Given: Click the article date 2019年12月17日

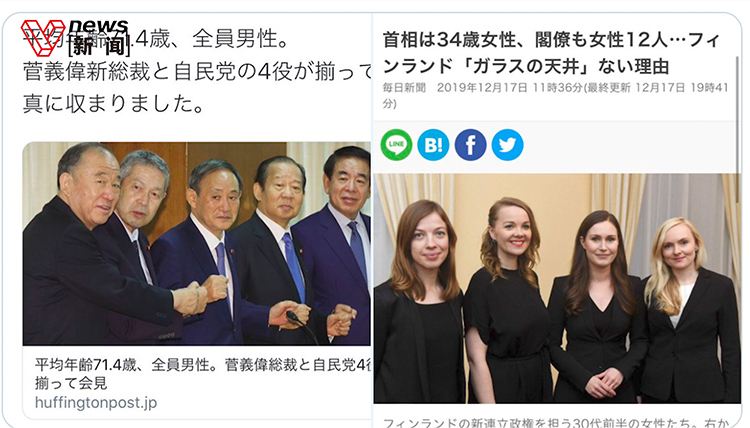Looking at the screenshot, I should pos(482,88).
